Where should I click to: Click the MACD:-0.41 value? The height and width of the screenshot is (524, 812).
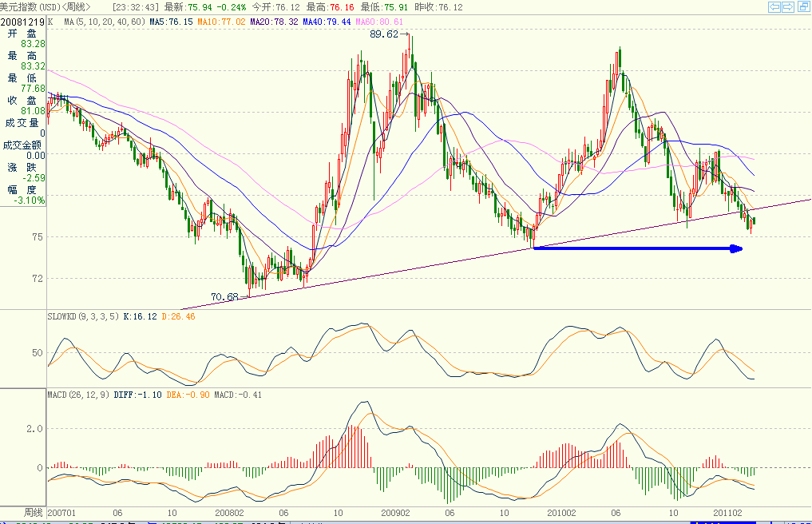tap(238, 395)
